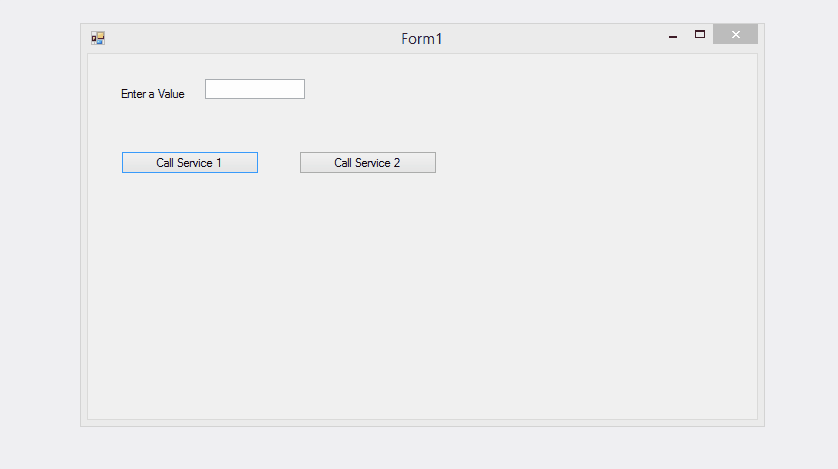Click the empty form area below the buttons
Viewport: 838px width, 469px height.
420,300
